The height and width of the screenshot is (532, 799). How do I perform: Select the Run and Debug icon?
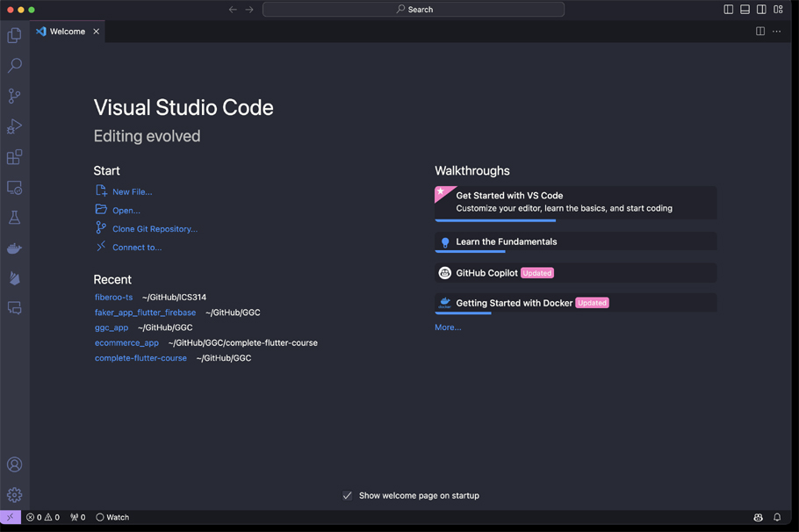tap(14, 126)
